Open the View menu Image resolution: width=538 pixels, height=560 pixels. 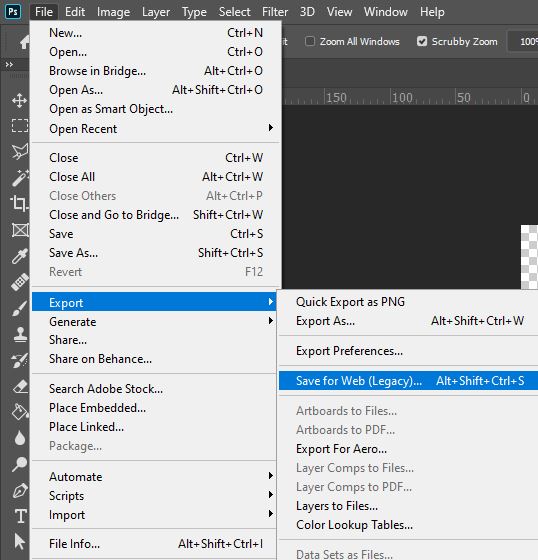coord(339,12)
